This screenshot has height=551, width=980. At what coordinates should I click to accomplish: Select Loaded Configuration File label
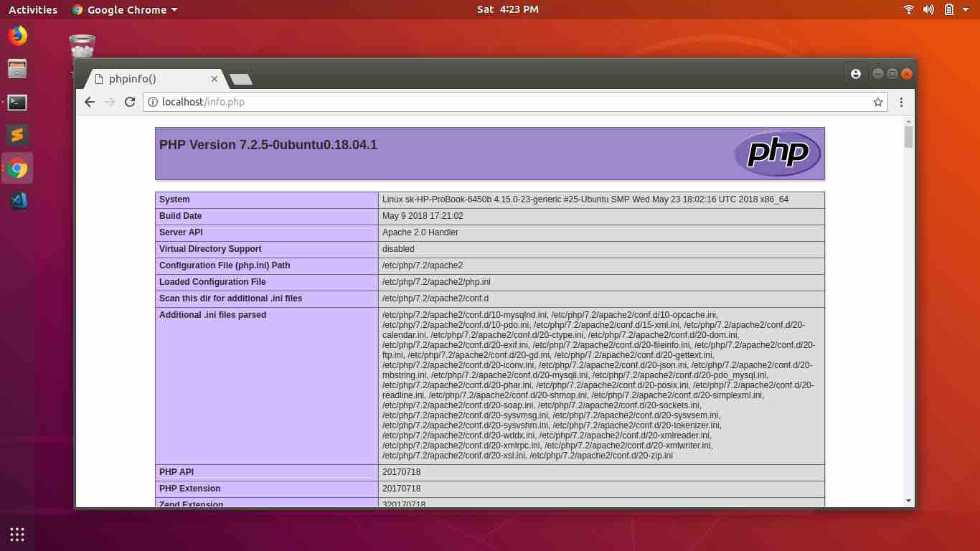212,282
